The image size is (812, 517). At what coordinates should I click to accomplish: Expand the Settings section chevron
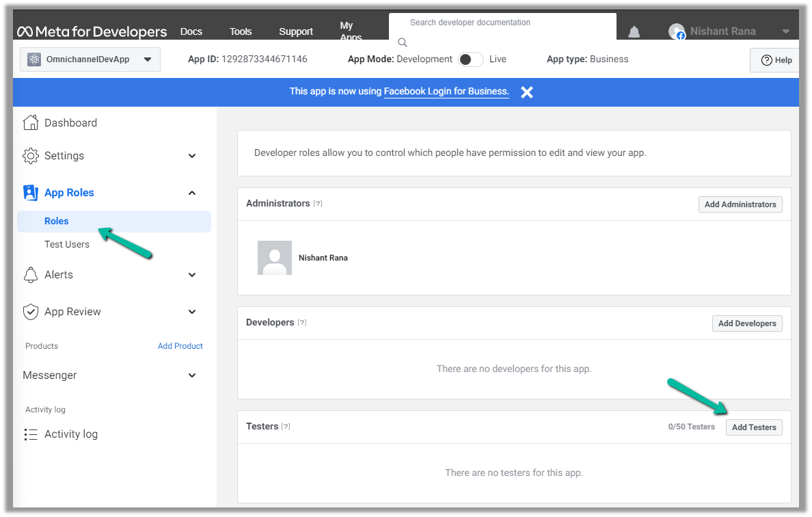192,156
